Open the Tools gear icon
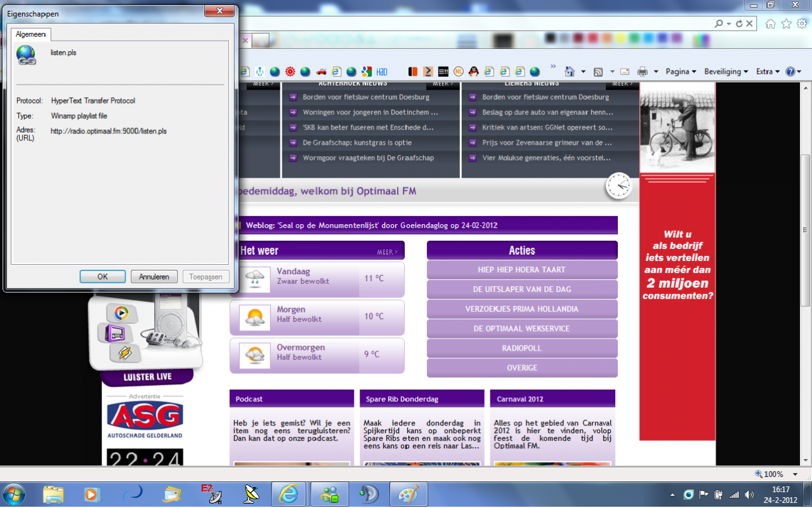This screenshot has height=508, width=812. [x=802, y=23]
